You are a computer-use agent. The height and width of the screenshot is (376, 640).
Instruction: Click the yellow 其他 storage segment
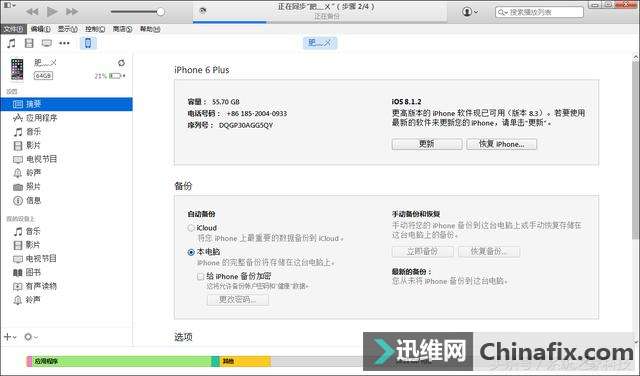click(x=245, y=361)
